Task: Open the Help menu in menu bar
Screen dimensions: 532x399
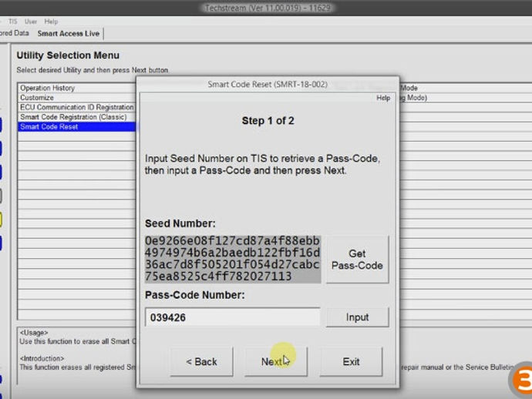Action: click(x=51, y=22)
